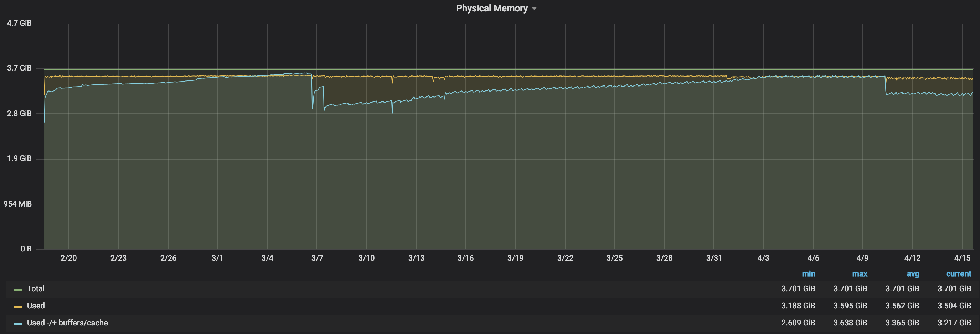Sort legend by max column
The height and width of the screenshot is (334, 980).
(860, 274)
